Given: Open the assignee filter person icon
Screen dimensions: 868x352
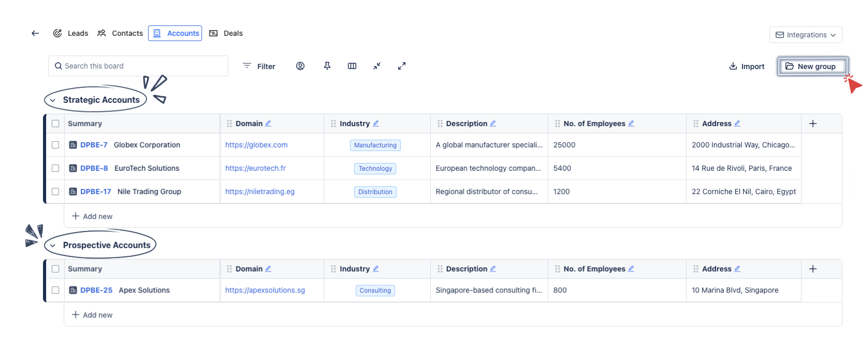Looking at the screenshot, I should [x=300, y=66].
